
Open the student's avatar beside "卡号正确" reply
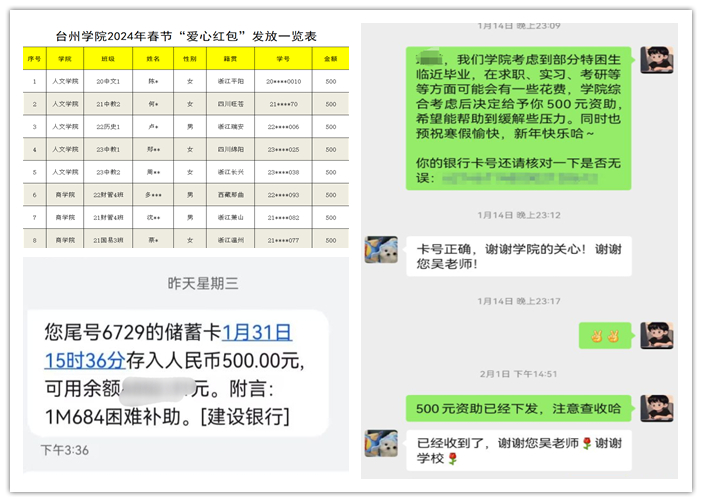click(383, 250)
